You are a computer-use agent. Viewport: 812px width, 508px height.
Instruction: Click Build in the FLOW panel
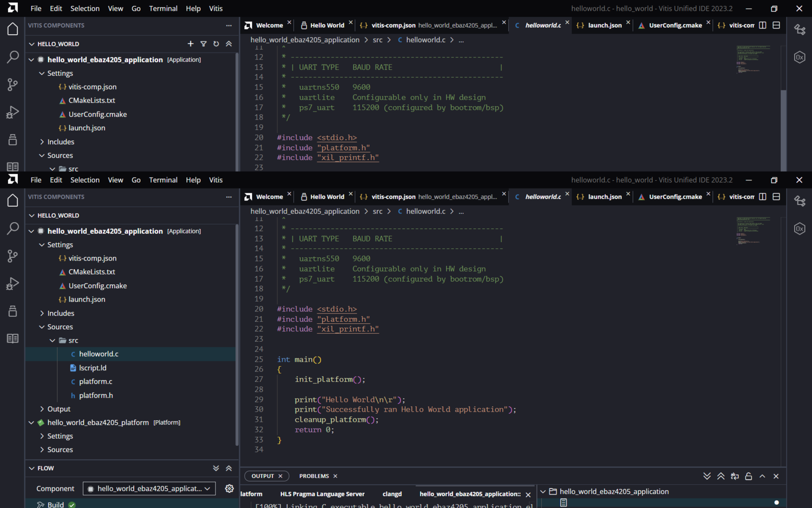pyautogui.click(x=56, y=504)
